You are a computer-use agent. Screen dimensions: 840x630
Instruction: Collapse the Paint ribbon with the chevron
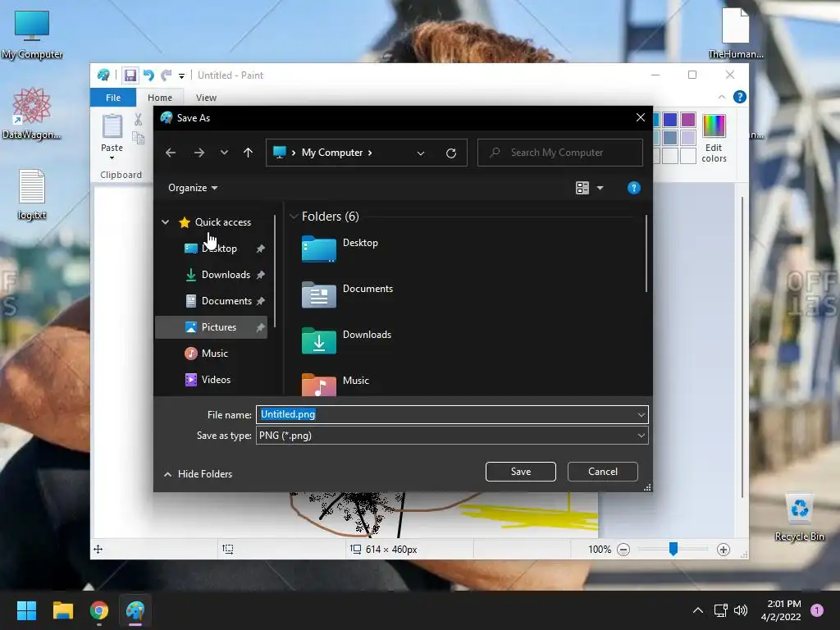(722, 97)
